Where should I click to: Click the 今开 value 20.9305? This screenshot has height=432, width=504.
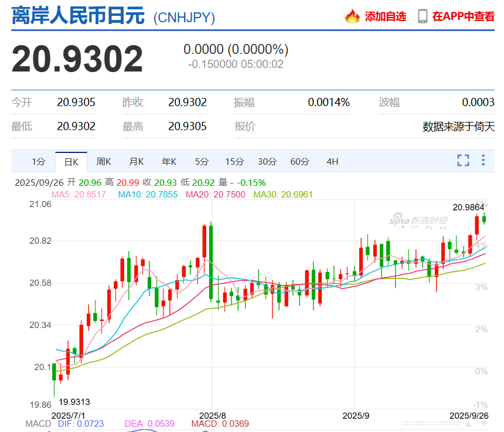coord(76,102)
